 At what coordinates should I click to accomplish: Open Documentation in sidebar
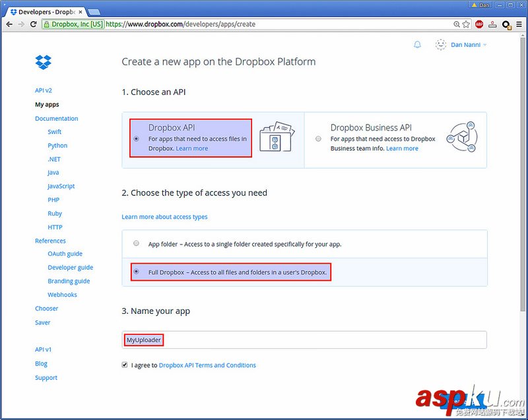57,119
